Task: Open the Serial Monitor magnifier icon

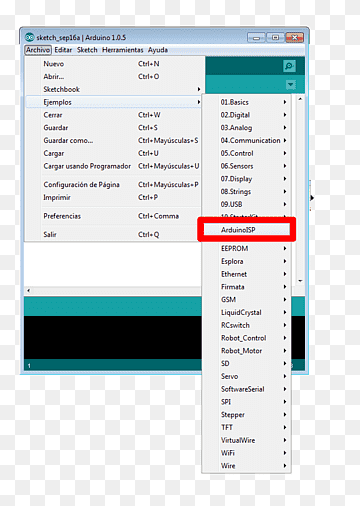Action: [x=289, y=66]
